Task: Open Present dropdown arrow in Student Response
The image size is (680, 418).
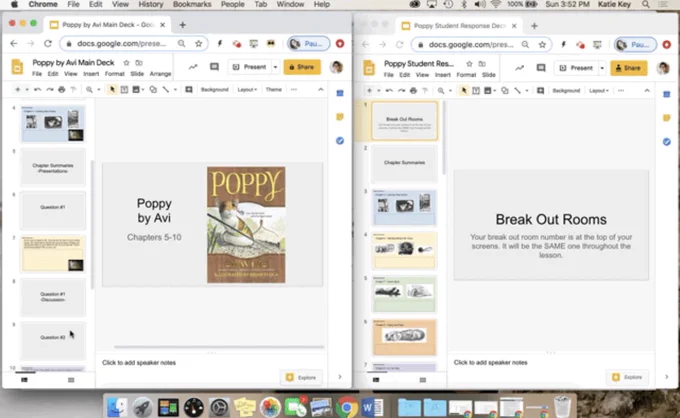Action: tap(602, 68)
